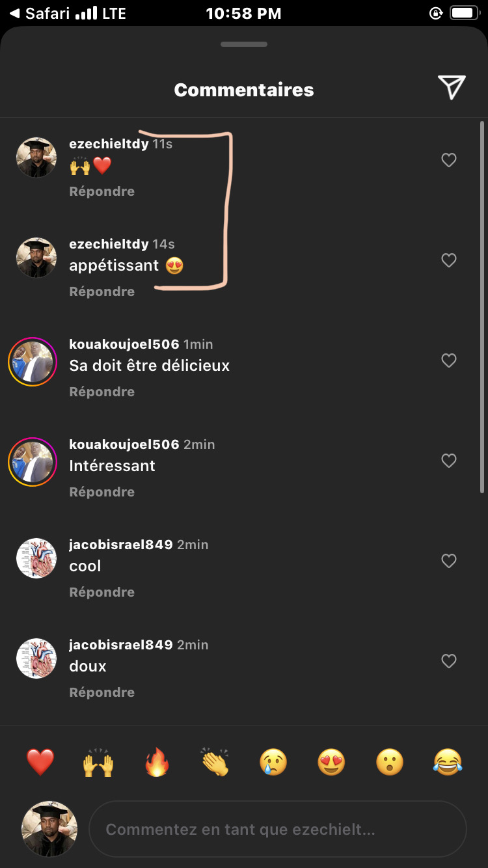Like the "appétissant" comment
The height and width of the screenshot is (868, 488).
pyautogui.click(x=449, y=260)
